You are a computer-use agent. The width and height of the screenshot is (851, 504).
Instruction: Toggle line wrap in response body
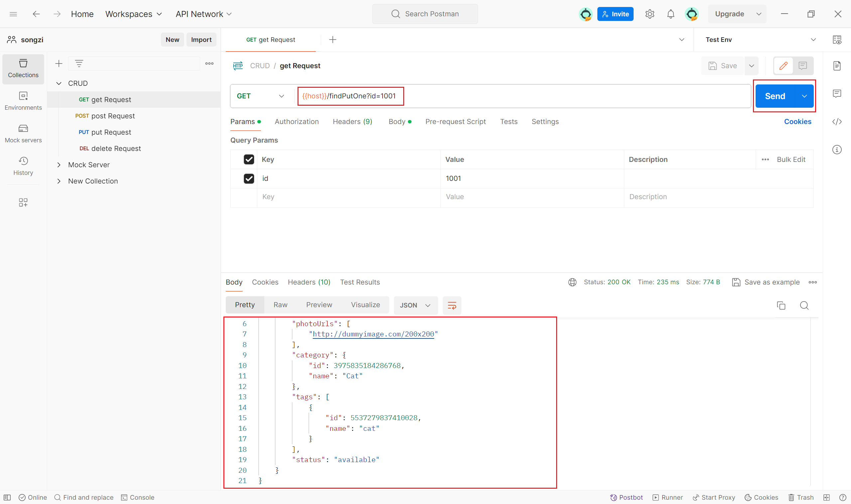tap(452, 305)
